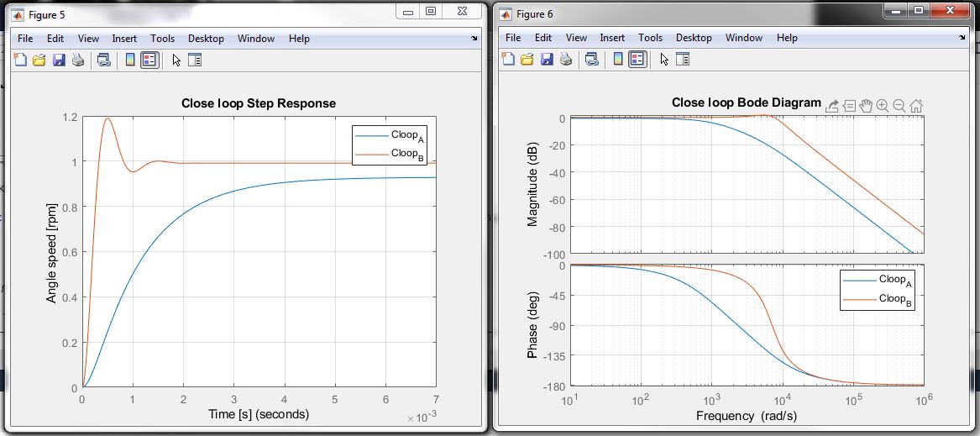Click Insert Colorbar icon in Figure 5
The width and height of the screenshot is (980, 436).
pyautogui.click(x=130, y=60)
